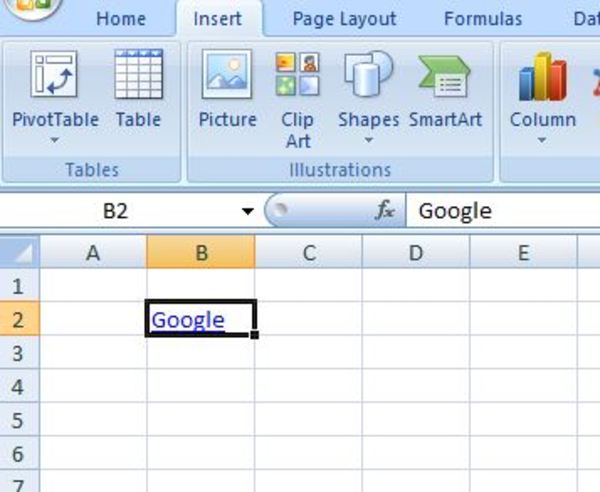Open the Formulas tab

click(x=483, y=19)
